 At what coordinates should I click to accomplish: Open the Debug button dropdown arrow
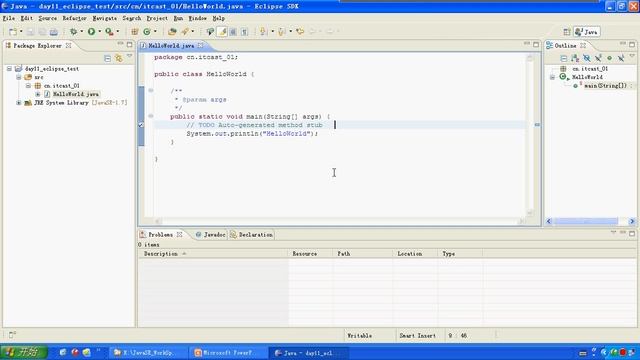(x=82, y=31)
